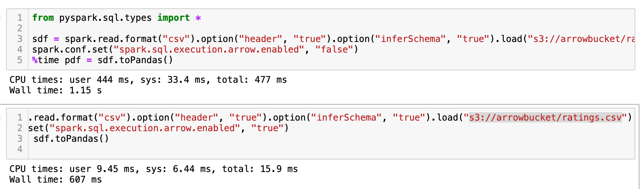Click the "from" keyword in the first cell
The height and width of the screenshot is (189, 644).
click(x=43, y=18)
